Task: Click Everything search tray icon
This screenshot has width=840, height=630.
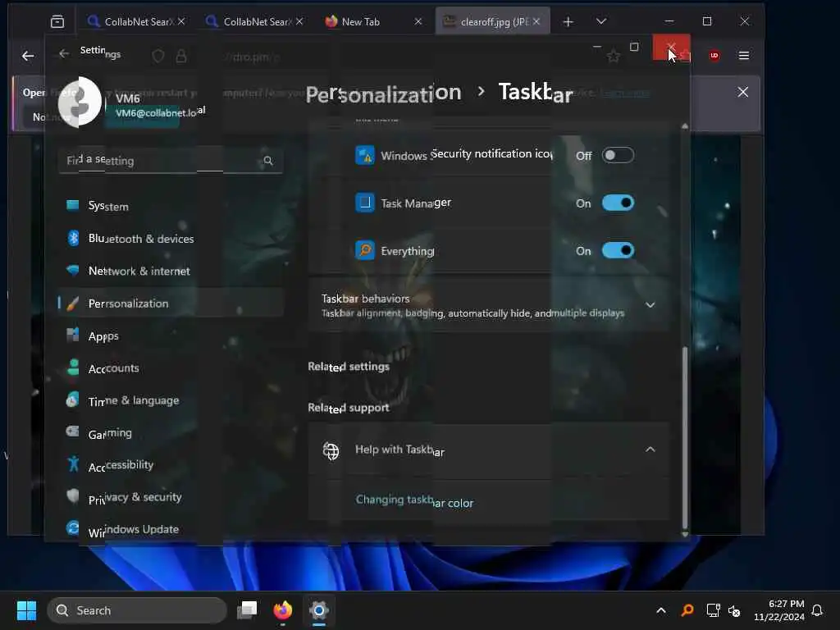Action: (x=687, y=610)
